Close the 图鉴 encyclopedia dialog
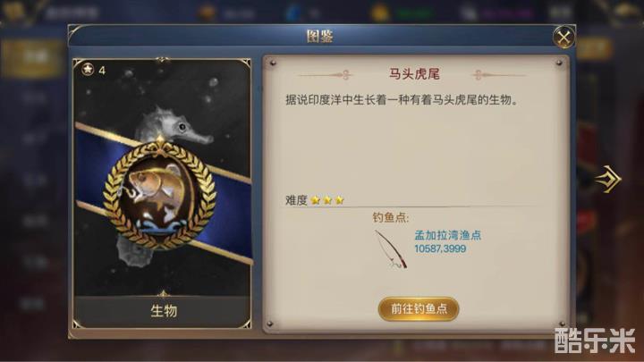Viewport: 644px width, 362px height. point(563,38)
